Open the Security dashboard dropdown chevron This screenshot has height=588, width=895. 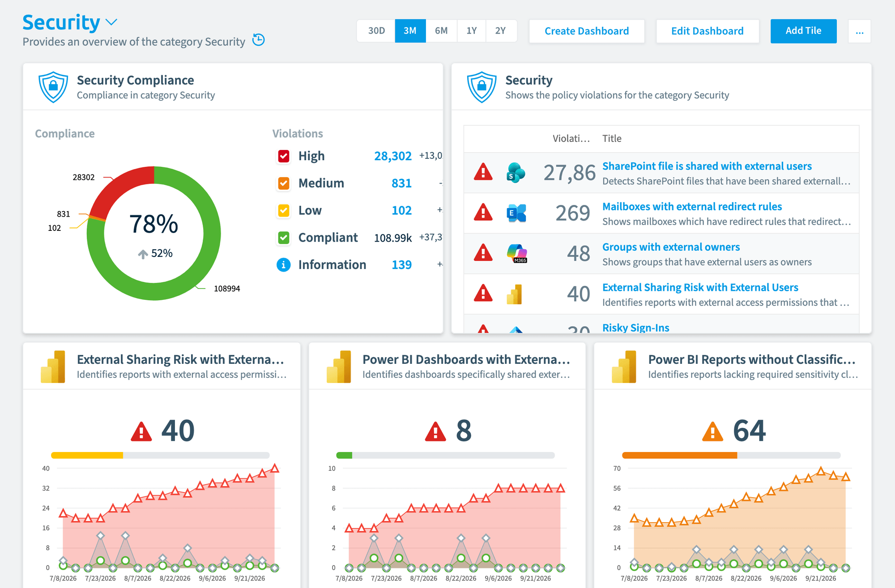pyautogui.click(x=111, y=22)
